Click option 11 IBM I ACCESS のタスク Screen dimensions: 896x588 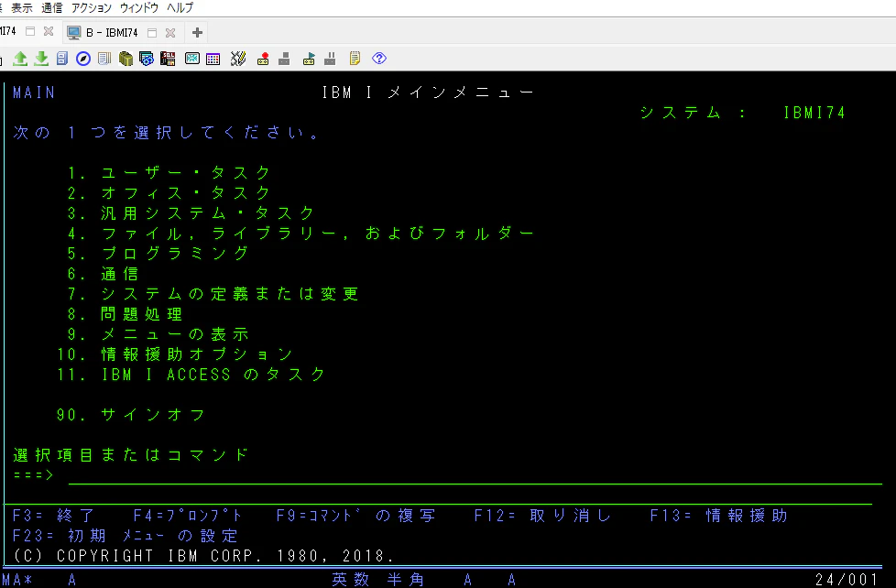[191, 375]
